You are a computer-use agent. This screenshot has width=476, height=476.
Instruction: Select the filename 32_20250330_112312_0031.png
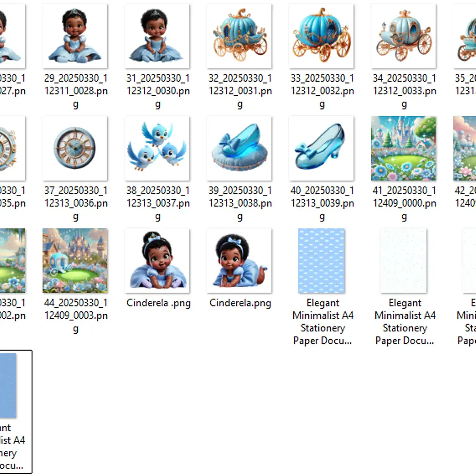(x=240, y=91)
